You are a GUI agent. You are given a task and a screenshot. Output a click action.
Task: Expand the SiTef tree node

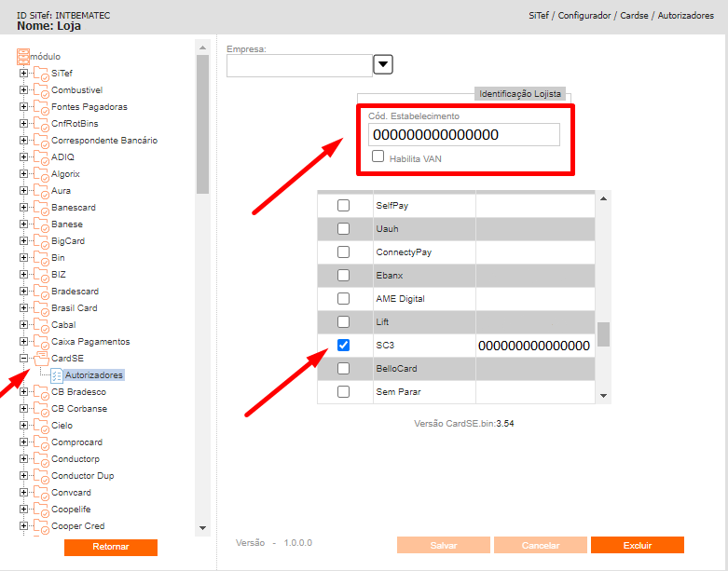(x=23, y=74)
